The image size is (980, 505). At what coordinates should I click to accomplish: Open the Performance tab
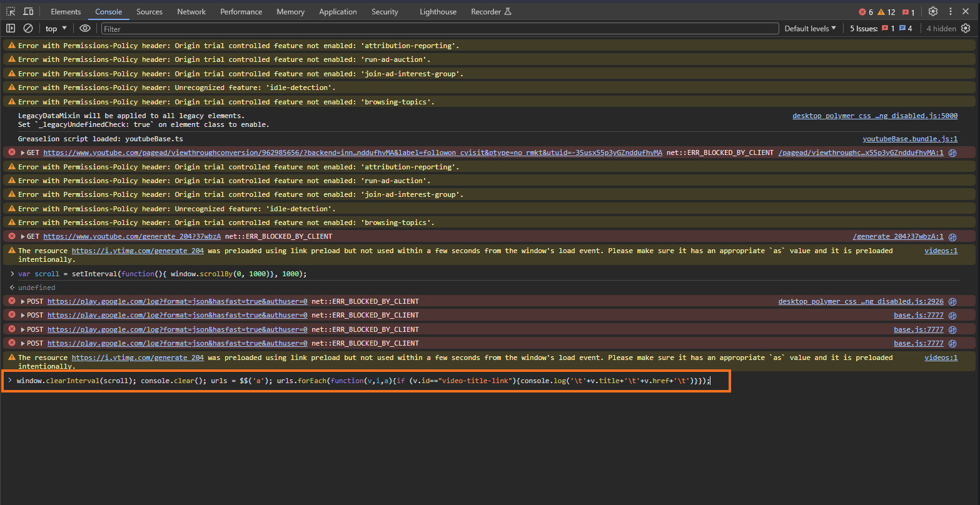click(241, 12)
